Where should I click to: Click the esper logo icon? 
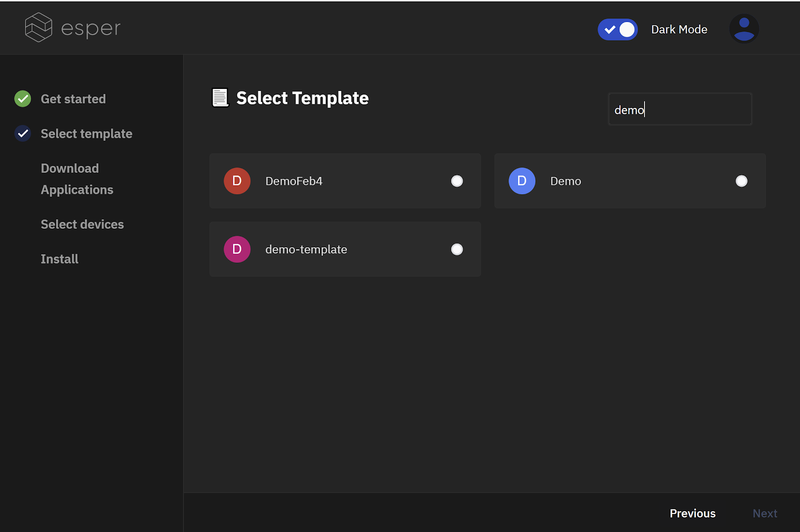(x=38, y=27)
